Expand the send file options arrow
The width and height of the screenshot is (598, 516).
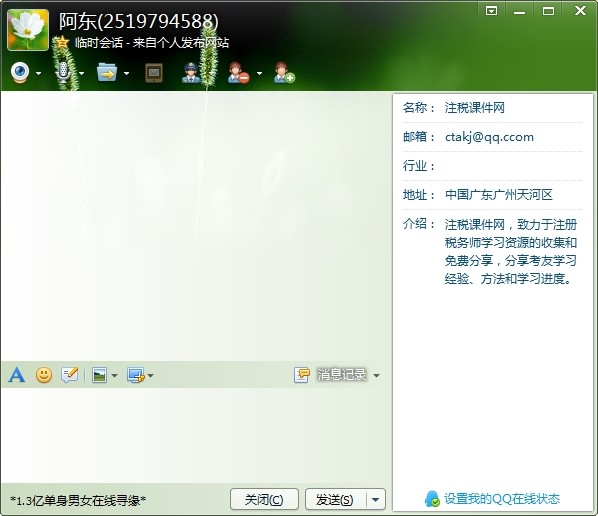(127, 73)
